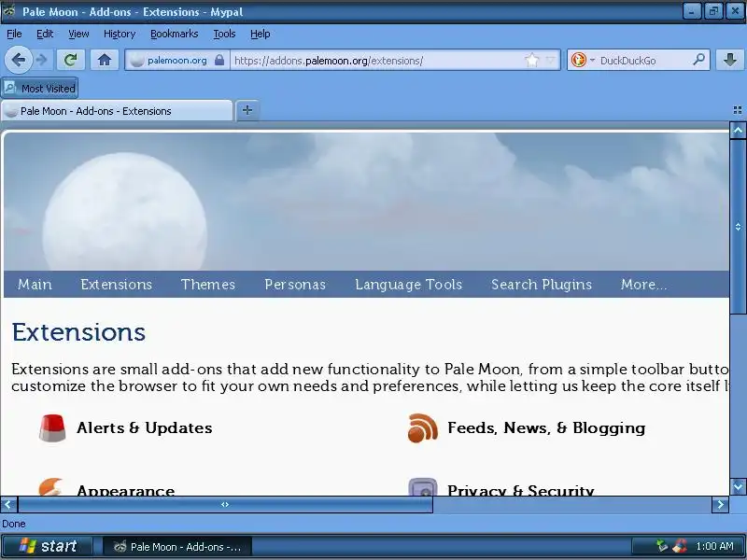Click the vertical scrollbar thumb

pyautogui.click(x=738, y=227)
